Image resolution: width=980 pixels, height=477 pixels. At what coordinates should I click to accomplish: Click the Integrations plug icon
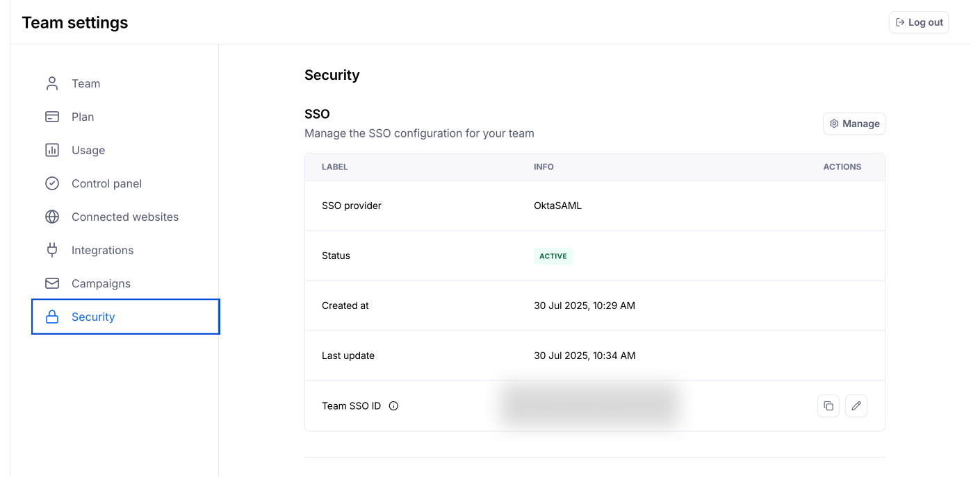click(52, 250)
